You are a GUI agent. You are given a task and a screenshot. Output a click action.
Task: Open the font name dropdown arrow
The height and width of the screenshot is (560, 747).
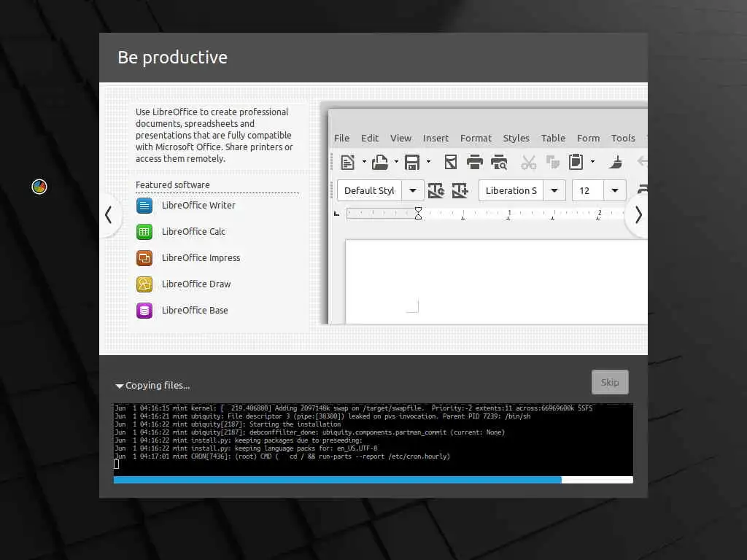click(x=554, y=190)
